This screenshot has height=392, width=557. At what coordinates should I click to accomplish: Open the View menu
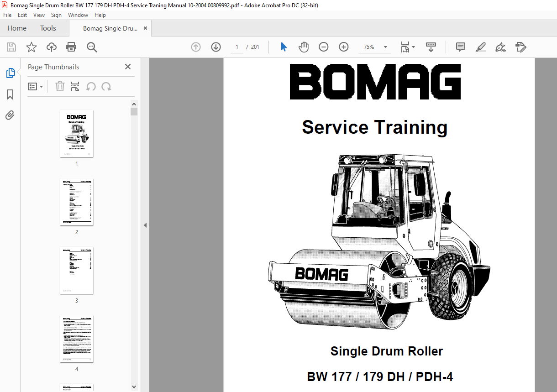point(39,15)
